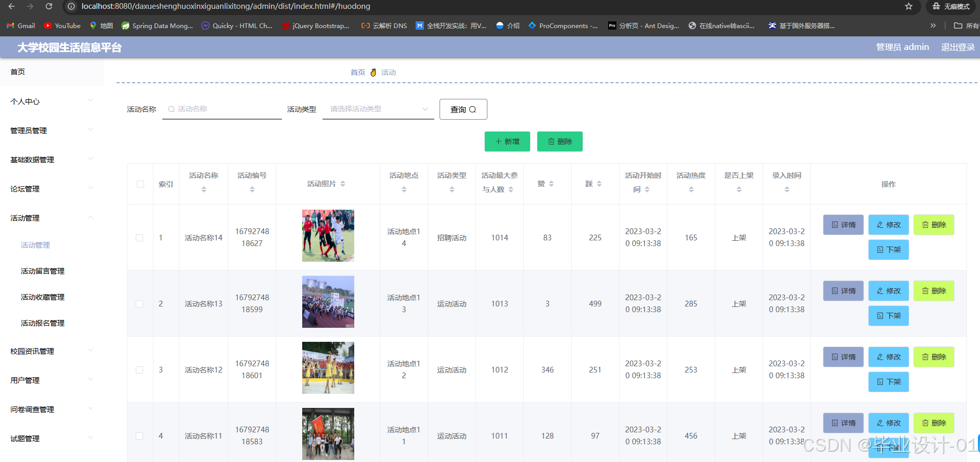Viewport: 980px width, 462px height.
Task: Check the row for 活动名称11
Action: (x=139, y=436)
